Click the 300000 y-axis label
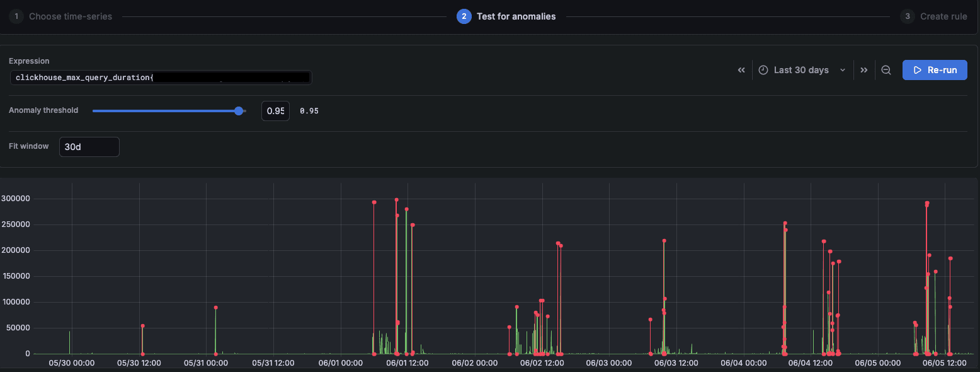This screenshot has width=980, height=372. tap(15, 199)
